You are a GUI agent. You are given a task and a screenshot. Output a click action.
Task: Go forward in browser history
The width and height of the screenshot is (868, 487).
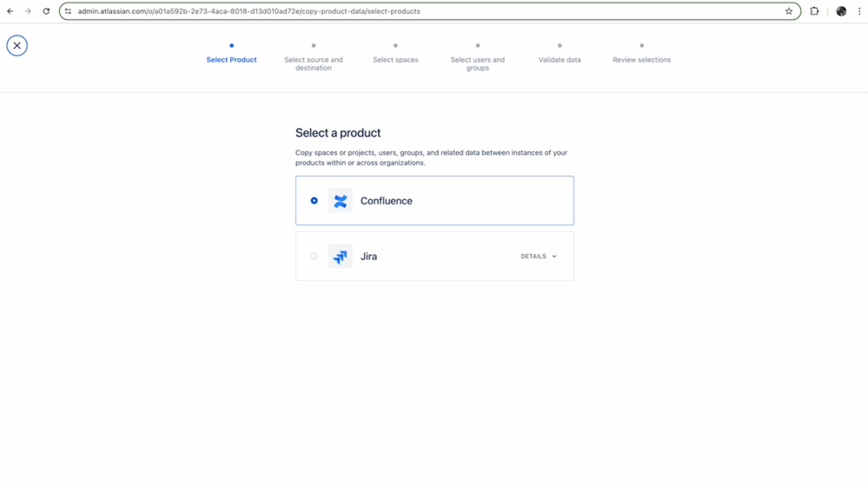(x=28, y=11)
